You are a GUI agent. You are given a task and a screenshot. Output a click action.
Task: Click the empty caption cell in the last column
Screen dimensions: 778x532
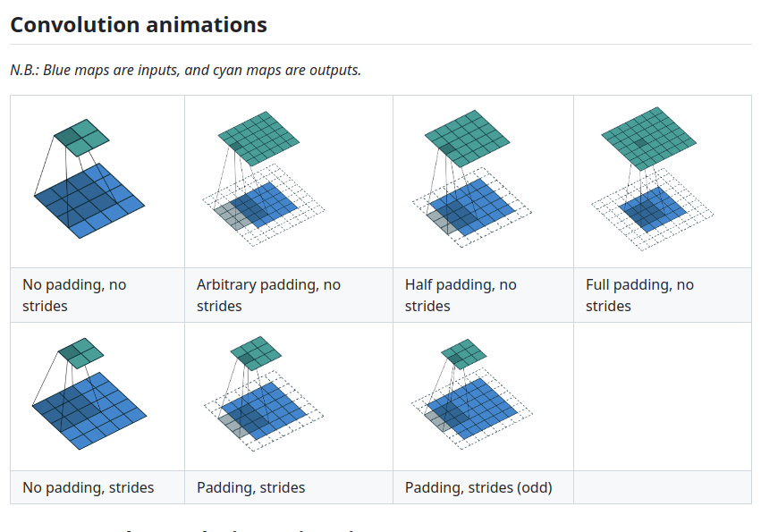[x=662, y=487]
